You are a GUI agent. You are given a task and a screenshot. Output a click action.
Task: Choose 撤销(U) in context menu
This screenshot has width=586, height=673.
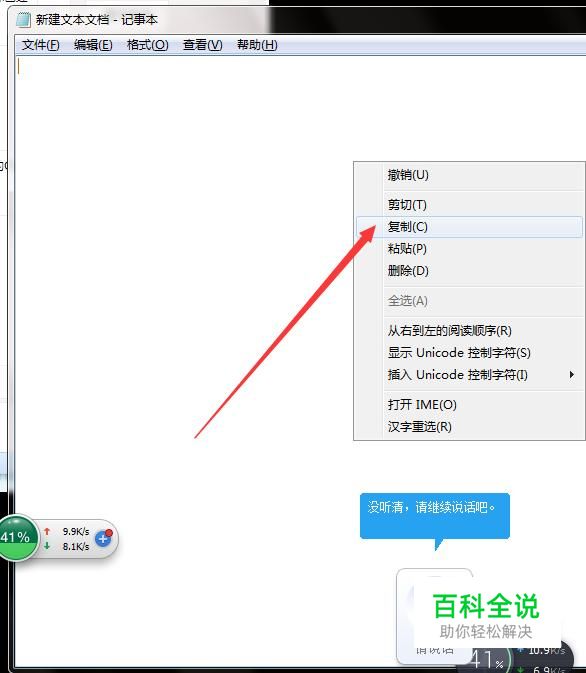pos(469,175)
